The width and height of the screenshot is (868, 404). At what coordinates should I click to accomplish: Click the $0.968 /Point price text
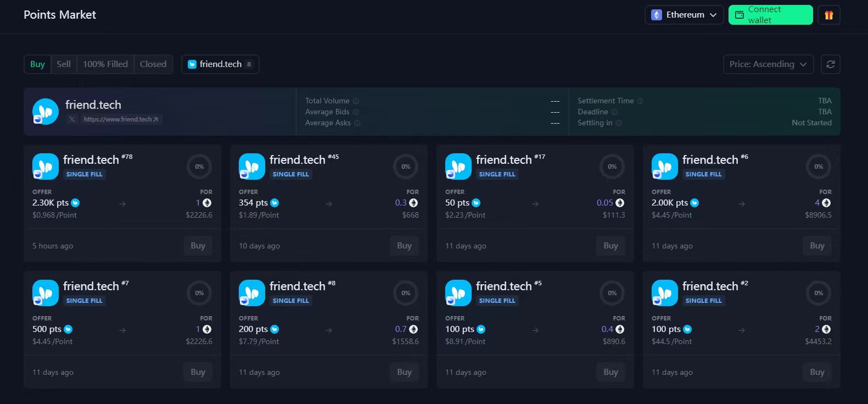[54, 215]
